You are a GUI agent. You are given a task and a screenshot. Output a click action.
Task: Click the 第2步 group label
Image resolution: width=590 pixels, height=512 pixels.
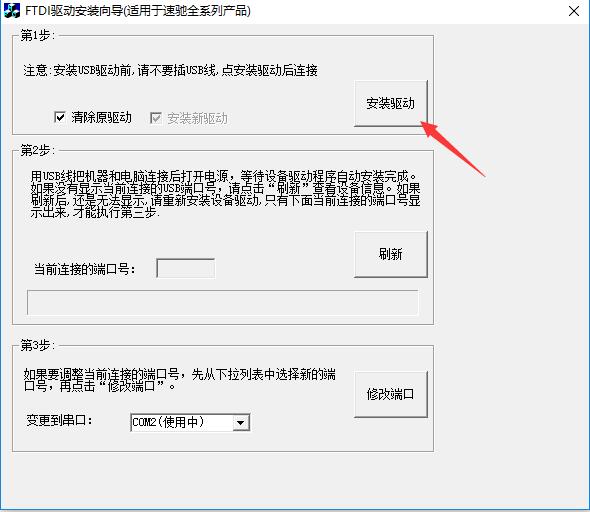38,150
